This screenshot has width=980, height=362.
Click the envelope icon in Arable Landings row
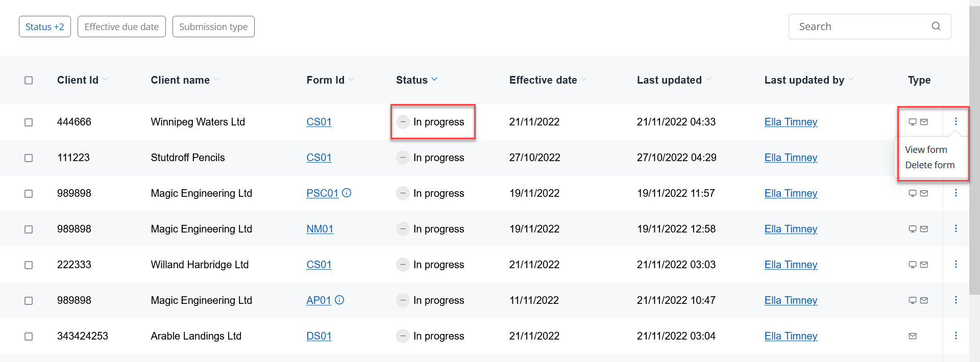pos(913,336)
